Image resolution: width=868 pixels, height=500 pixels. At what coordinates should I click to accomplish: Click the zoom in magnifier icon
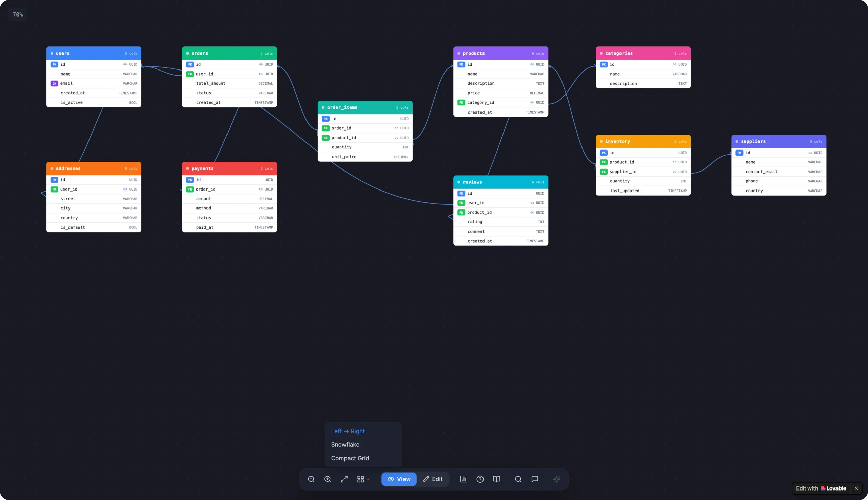pos(328,479)
